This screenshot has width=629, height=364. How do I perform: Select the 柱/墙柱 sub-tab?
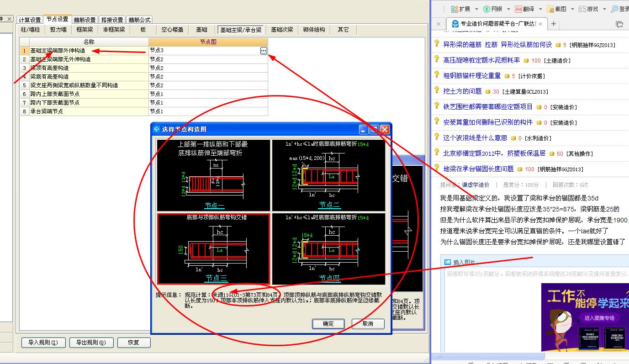(31, 30)
